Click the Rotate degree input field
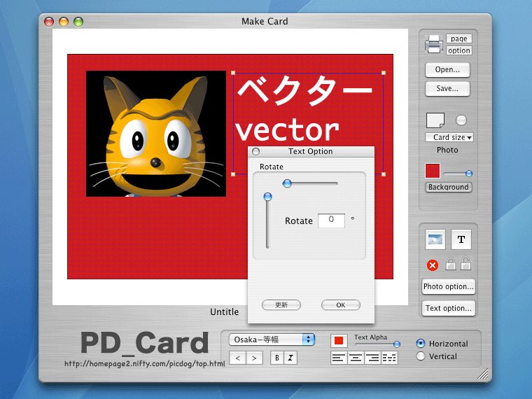 [x=332, y=220]
